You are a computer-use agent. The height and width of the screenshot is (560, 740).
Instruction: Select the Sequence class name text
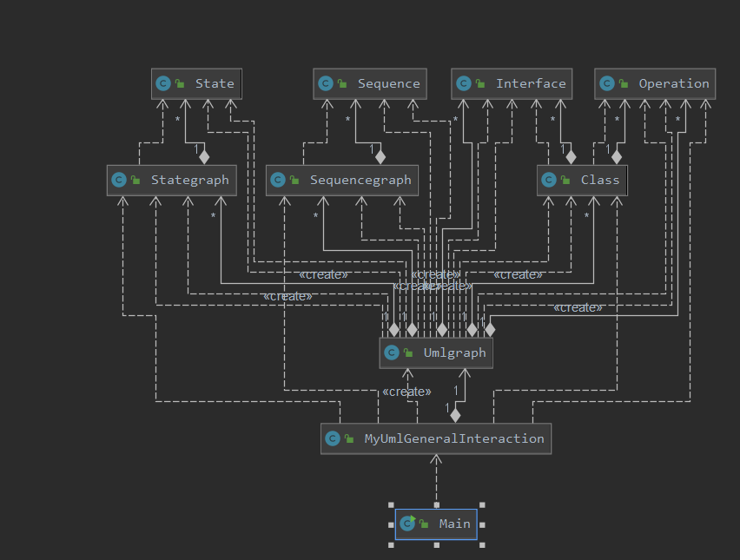(389, 84)
